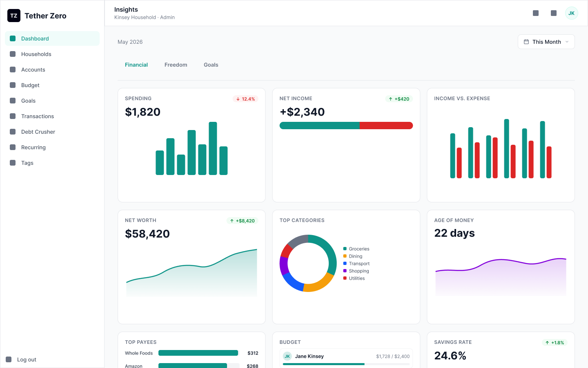Click the Top Categories donut chart

click(x=308, y=263)
